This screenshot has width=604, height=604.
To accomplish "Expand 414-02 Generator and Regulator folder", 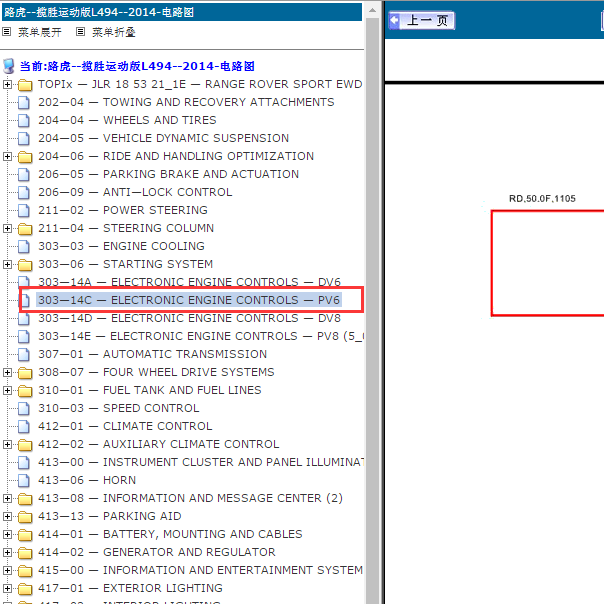I will point(7,552).
